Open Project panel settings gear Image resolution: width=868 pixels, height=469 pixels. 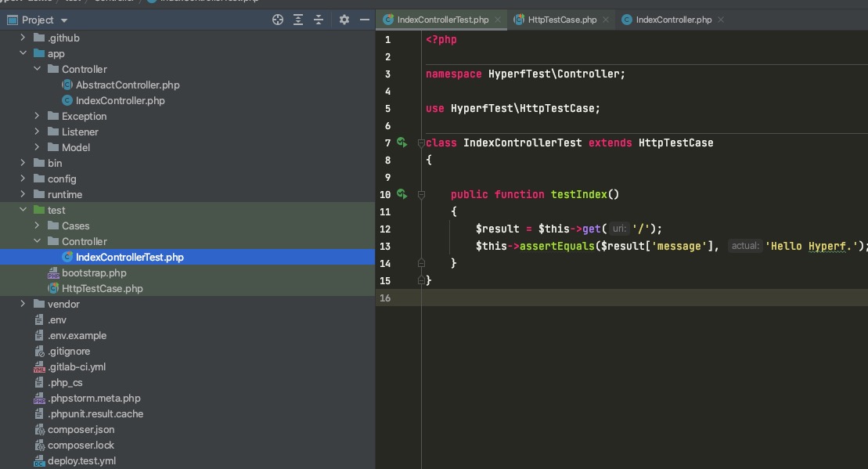pyautogui.click(x=344, y=20)
